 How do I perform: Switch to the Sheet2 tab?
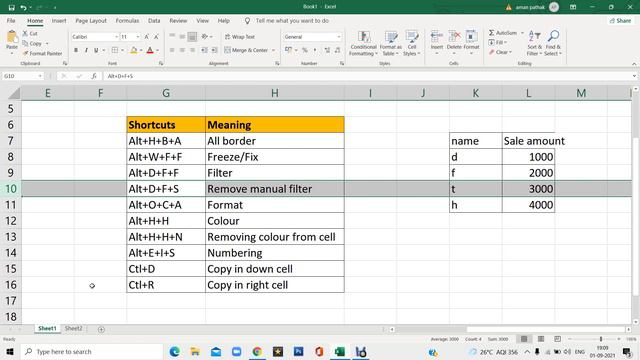[x=73, y=329]
